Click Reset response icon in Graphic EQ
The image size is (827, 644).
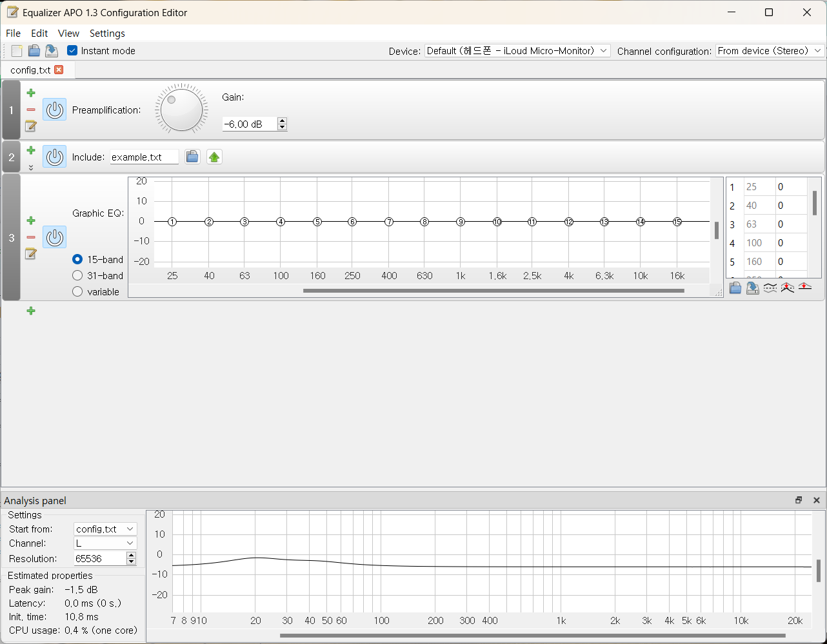pyautogui.click(x=804, y=288)
